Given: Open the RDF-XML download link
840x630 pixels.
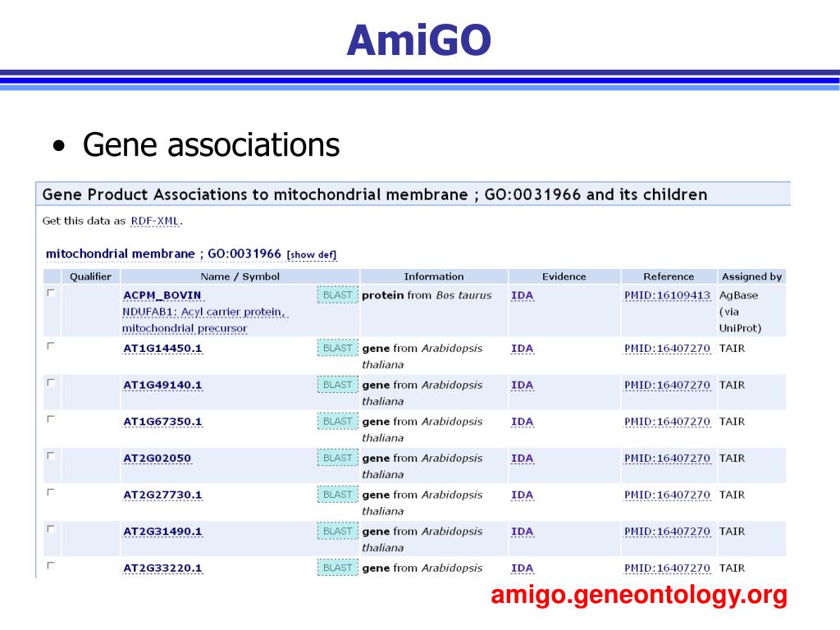Looking at the screenshot, I should tap(155, 221).
